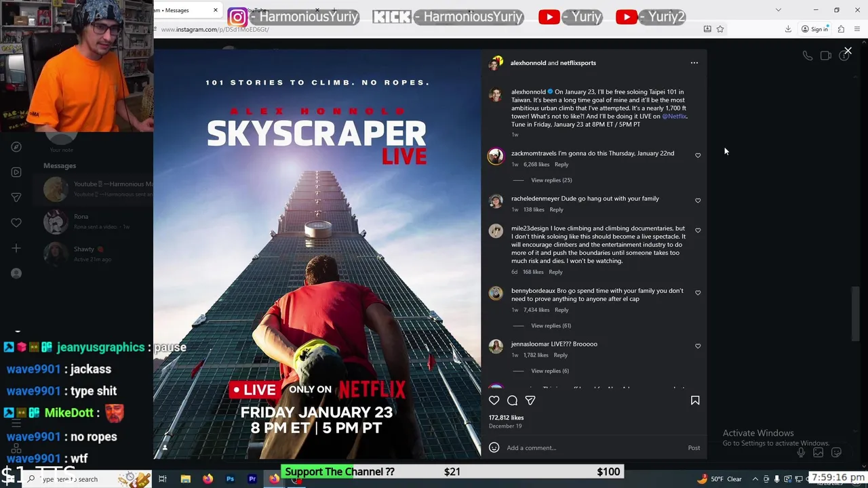Like jennasloomar comment heart
The height and width of the screenshot is (488, 868).
coord(698,346)
